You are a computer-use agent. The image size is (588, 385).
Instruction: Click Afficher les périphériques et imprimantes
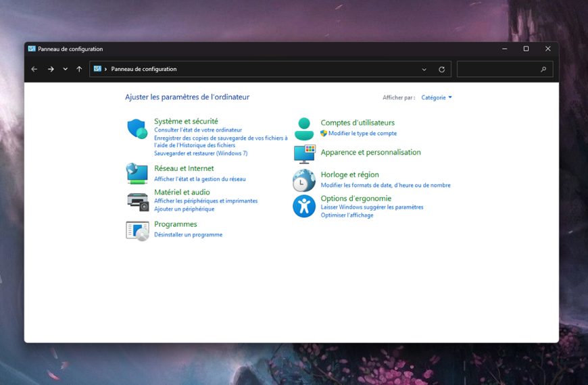pos(206,201)
